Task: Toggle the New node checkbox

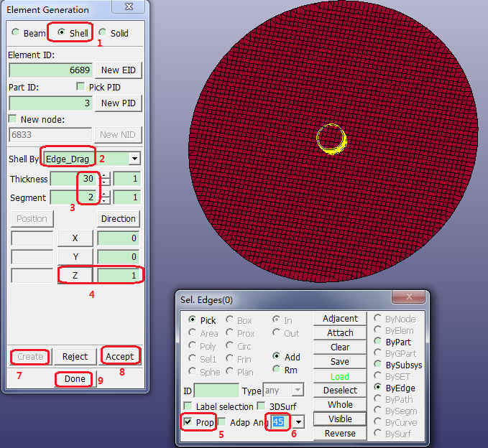Action: [x=13, y=118]
